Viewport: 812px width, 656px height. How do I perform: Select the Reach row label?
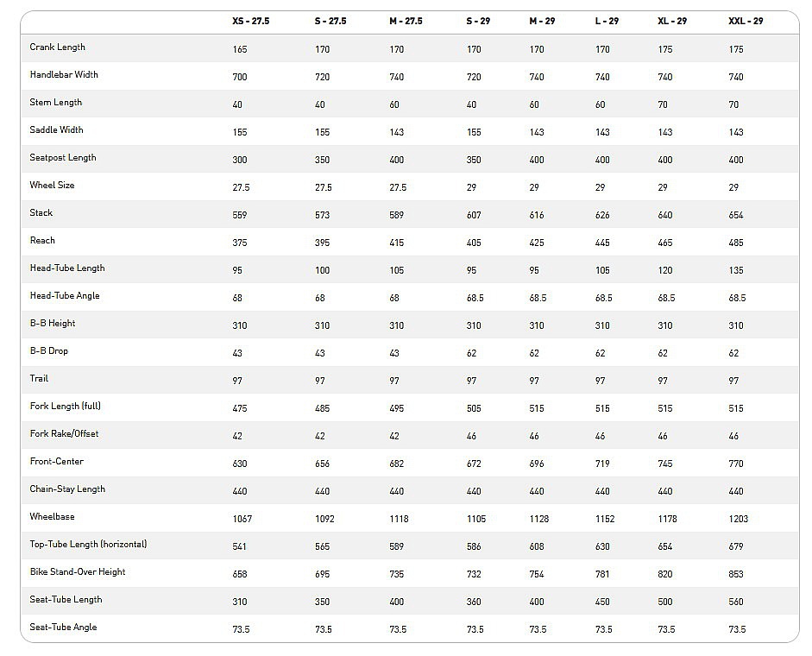click(42, 241)
